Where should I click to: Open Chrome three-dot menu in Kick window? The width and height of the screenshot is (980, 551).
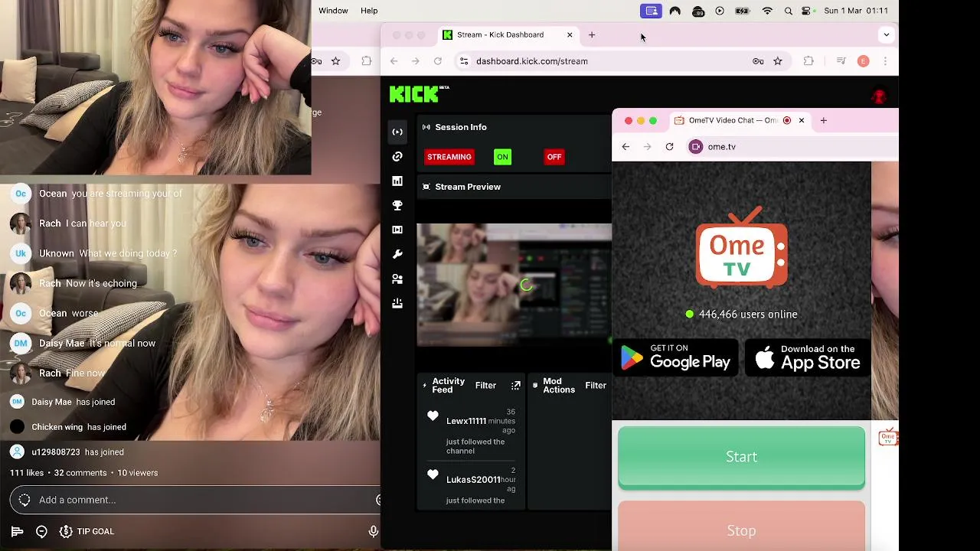tap(886, 61)
